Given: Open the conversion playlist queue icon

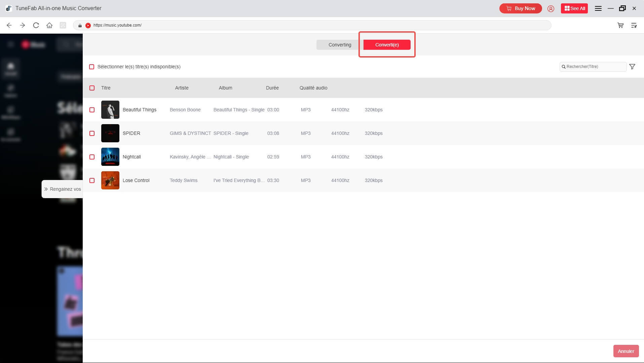Looking at the screenshot, I should (x=634, y=25).
